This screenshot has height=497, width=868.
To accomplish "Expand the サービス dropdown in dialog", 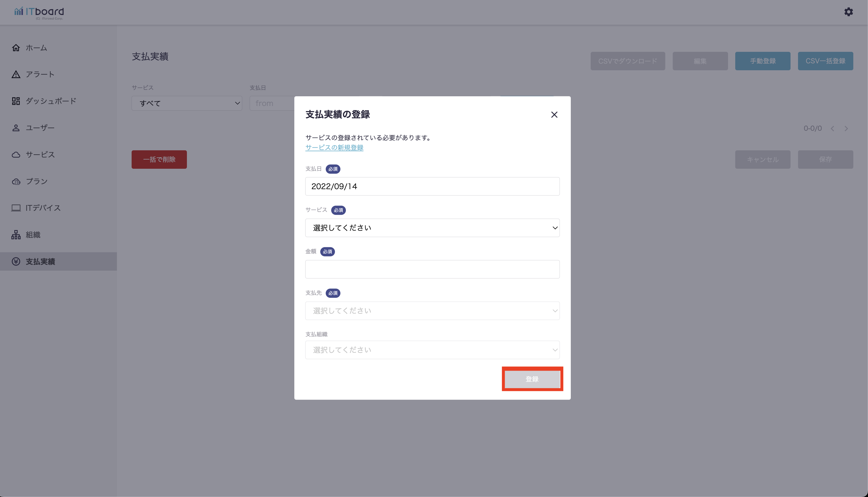I will (x=432, y=228).
